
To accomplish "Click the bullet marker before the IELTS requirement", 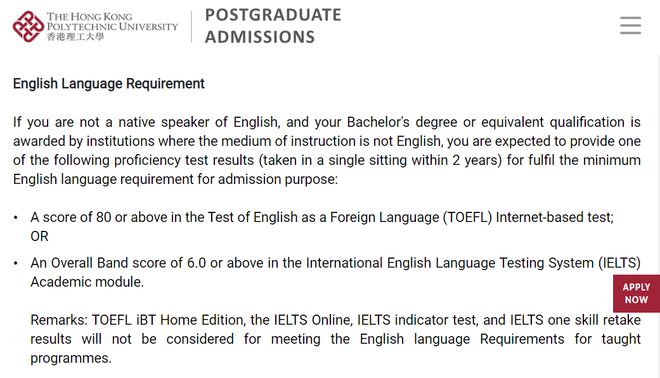I will [x=16, y=263].
